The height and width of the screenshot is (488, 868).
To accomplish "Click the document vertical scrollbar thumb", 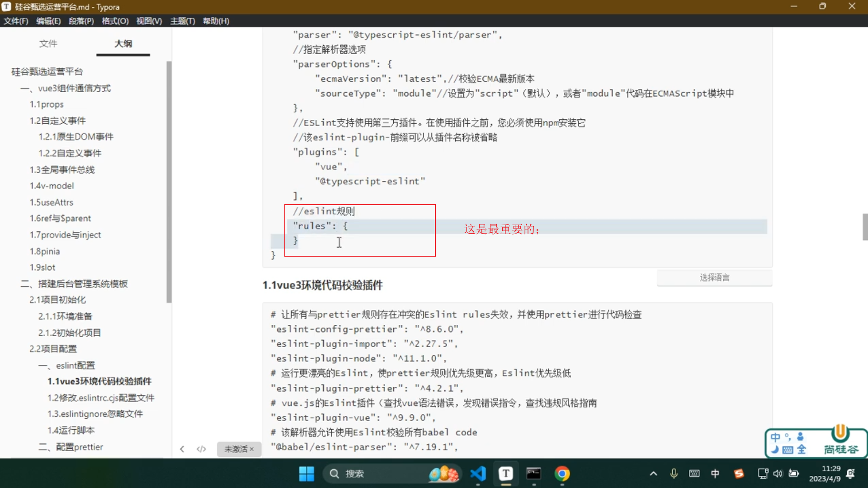I will tap(865, 227).
